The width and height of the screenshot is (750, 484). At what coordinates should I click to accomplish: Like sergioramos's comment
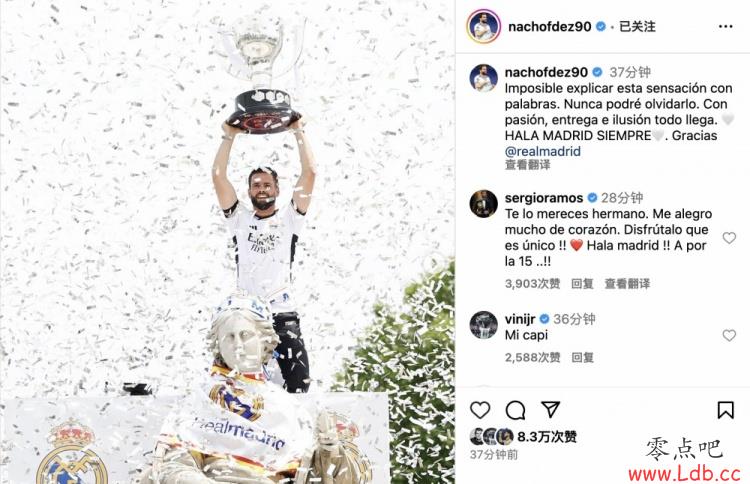tap(729, 237)
